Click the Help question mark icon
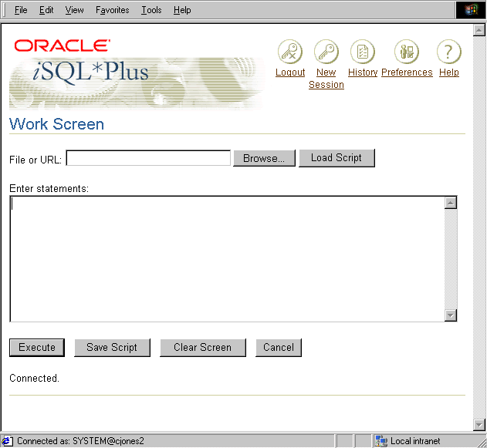 tap(448, 52)
